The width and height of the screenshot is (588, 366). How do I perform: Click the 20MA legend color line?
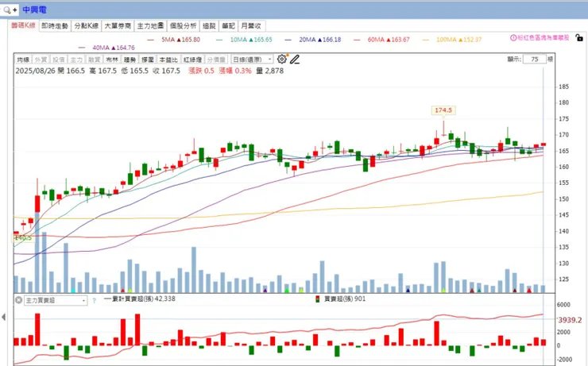click(288, 40)
